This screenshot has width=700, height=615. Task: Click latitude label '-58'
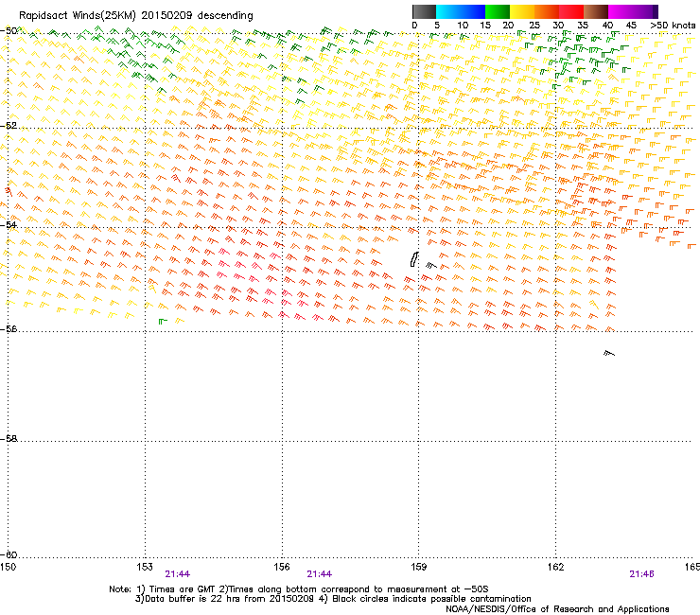coord(9,439)
